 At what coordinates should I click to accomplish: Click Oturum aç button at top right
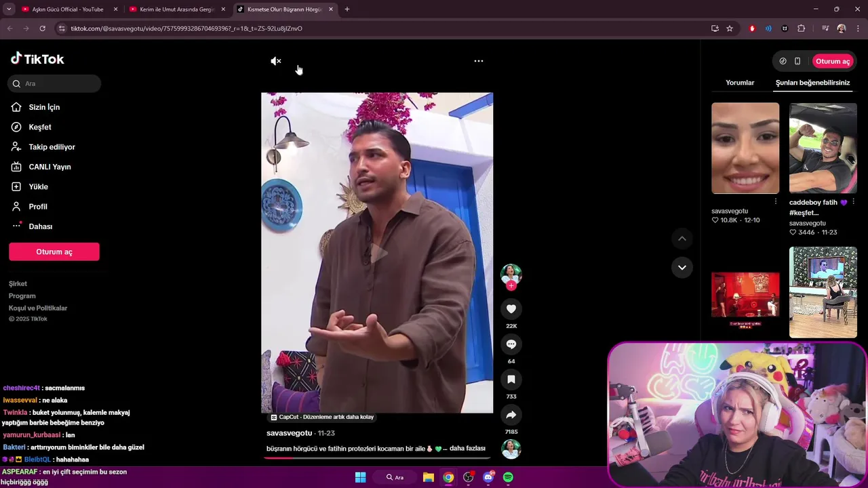coord(832,61)
